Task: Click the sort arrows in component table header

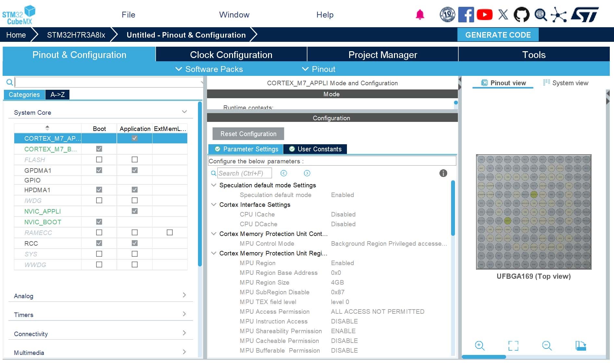Action: 47,128
